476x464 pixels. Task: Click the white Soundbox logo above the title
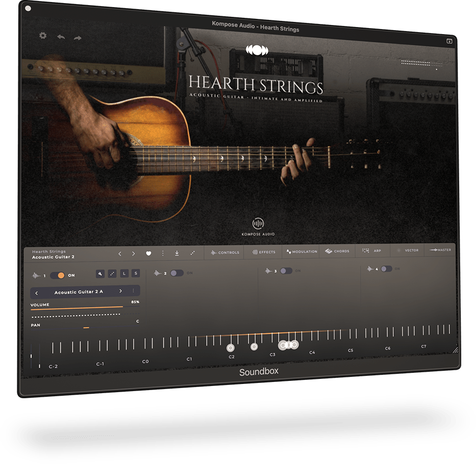[x=257, y=50]
